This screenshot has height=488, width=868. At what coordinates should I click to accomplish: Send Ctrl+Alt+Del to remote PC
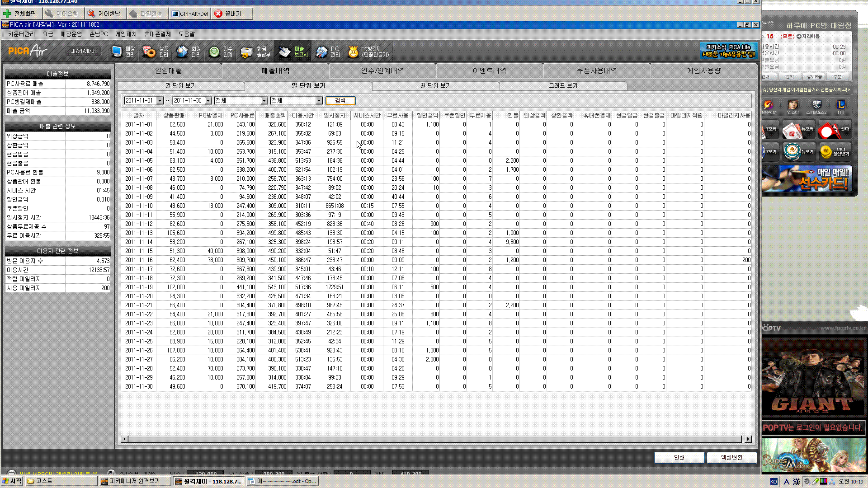click(x=190, y=14)
